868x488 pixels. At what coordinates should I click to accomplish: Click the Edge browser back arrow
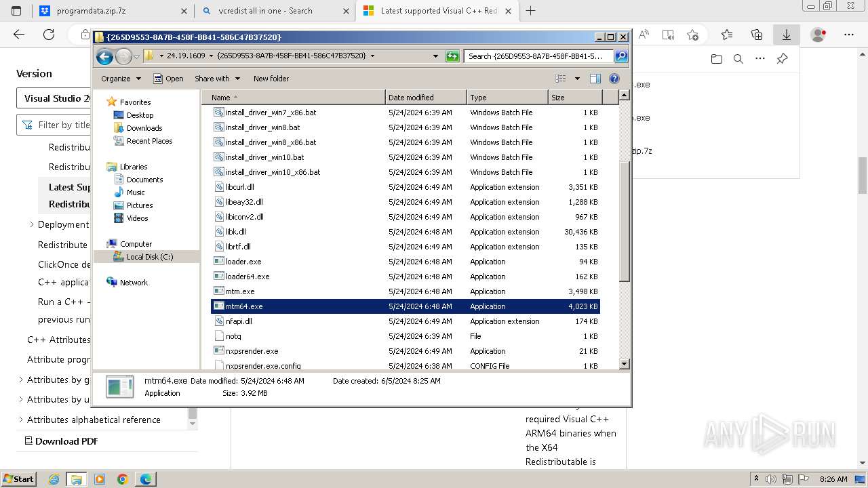pos(19,35)
